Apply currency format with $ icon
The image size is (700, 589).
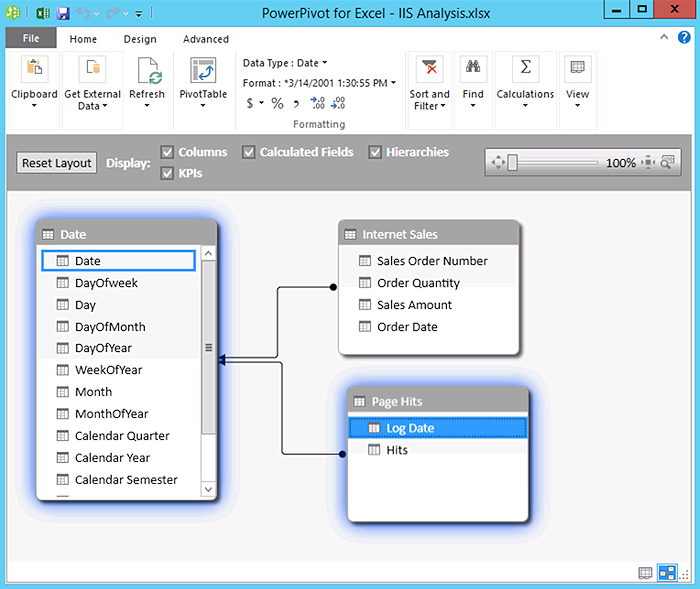click(250, 103)
